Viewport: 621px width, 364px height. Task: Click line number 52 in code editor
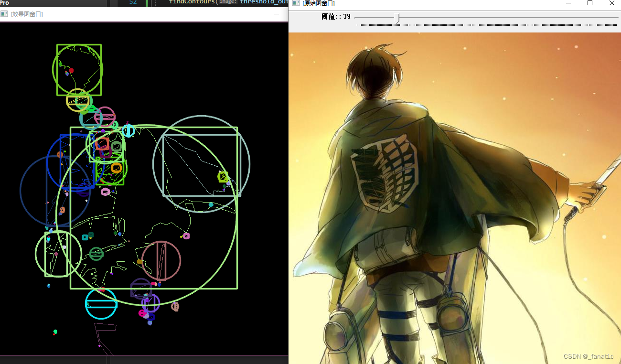click(x=133, y=2)
